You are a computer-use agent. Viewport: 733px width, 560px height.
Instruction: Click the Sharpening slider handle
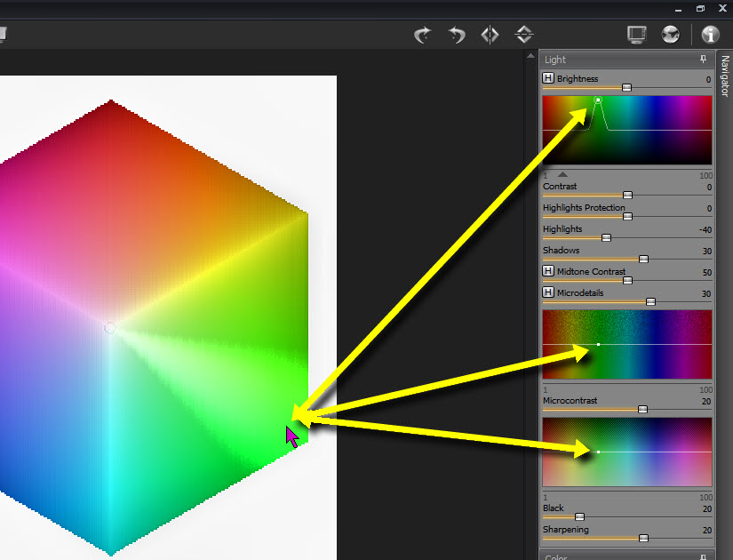click(644, 538)
